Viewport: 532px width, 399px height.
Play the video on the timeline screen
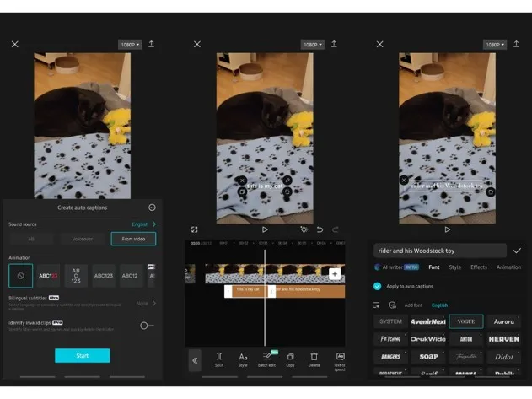click(x=265, y=229)
